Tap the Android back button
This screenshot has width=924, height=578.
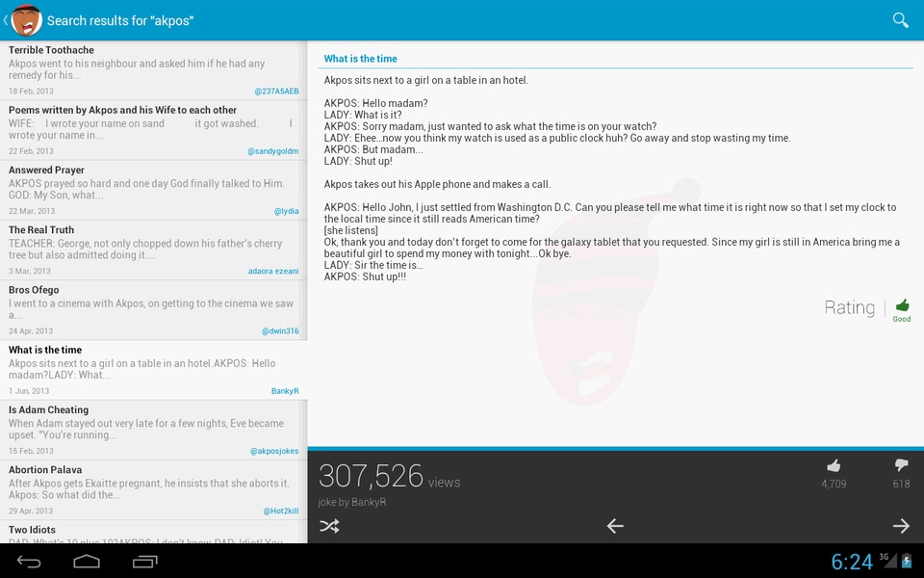[x=29, y=562]
